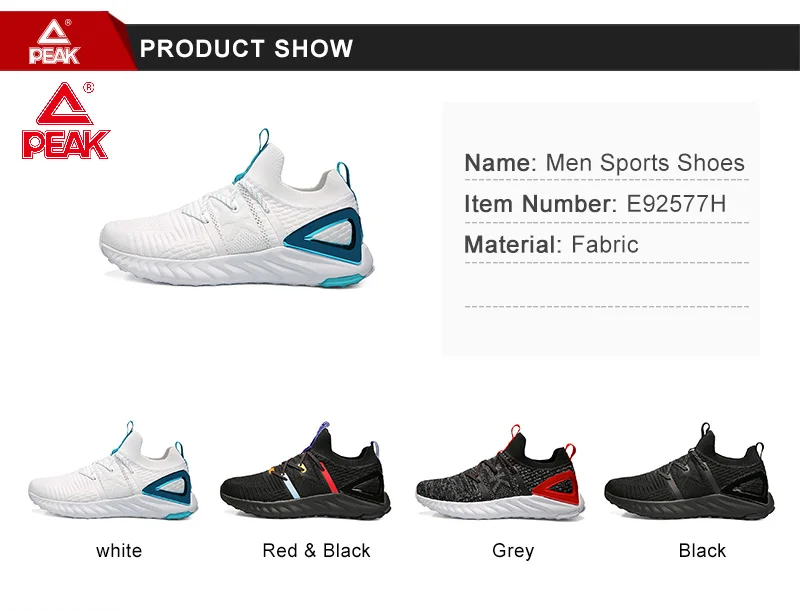800x612 pixels.
Task: Select the Red & Black shoe thumbnail
Action: coord(305,470)
